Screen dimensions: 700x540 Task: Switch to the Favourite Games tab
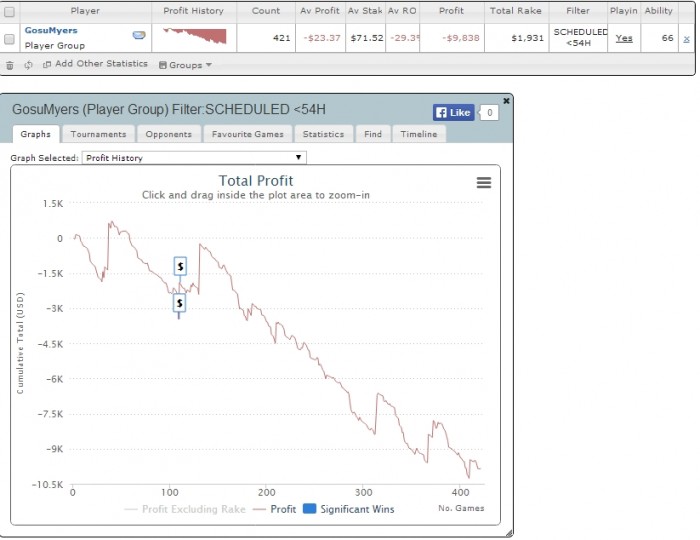pos(248,134)
